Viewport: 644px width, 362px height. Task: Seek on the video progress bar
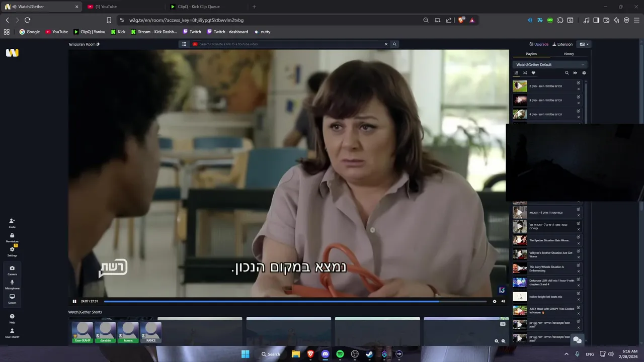295,301
